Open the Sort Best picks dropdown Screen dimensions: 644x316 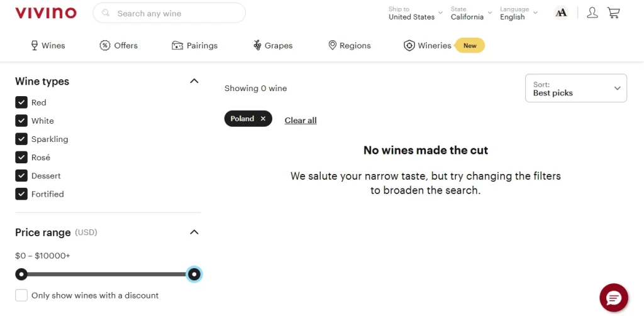click(x=576, y=88)
